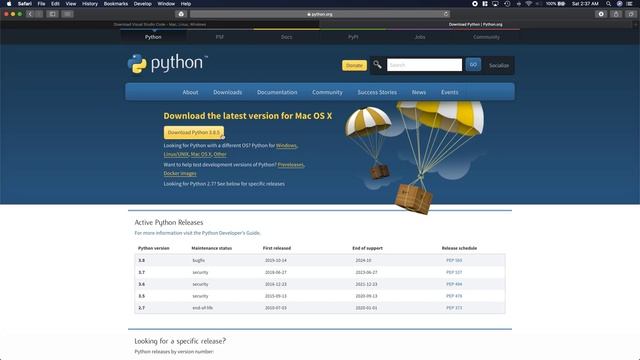
Task: Open the Window menu
Action: click(x=166, y=4)
